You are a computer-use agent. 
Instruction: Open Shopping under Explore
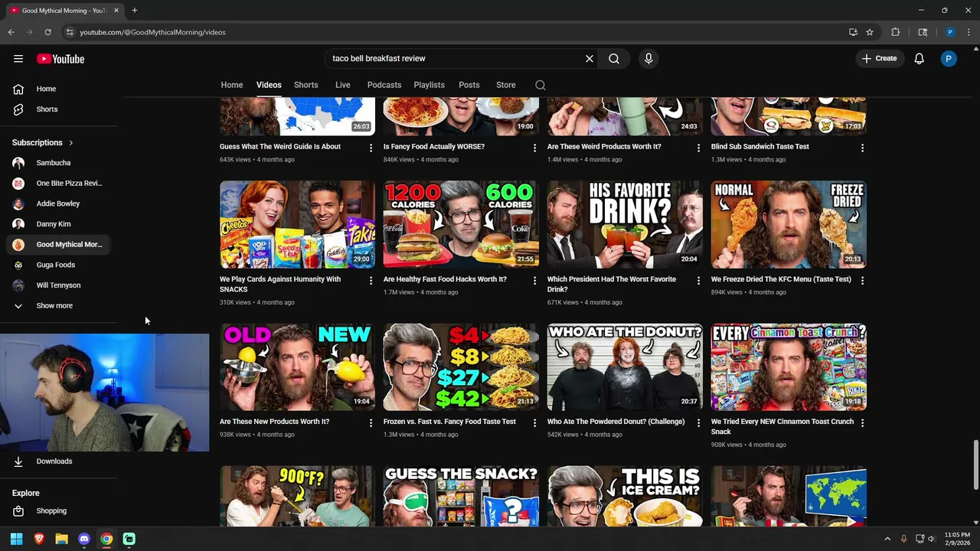[59, 511]
